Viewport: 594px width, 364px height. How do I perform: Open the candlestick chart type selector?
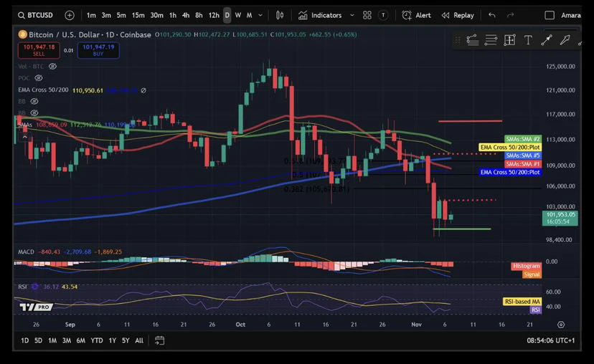click(280, 15)
